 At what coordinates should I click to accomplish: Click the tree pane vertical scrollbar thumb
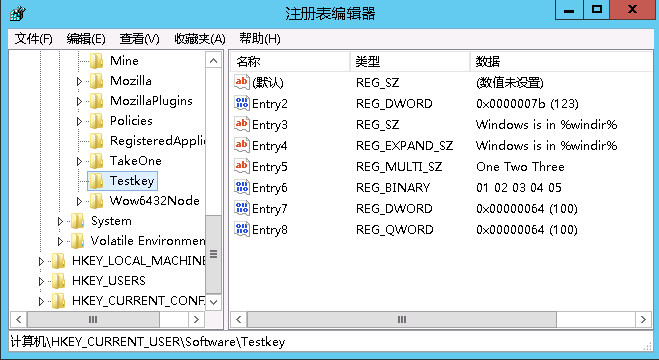[214, 255]
